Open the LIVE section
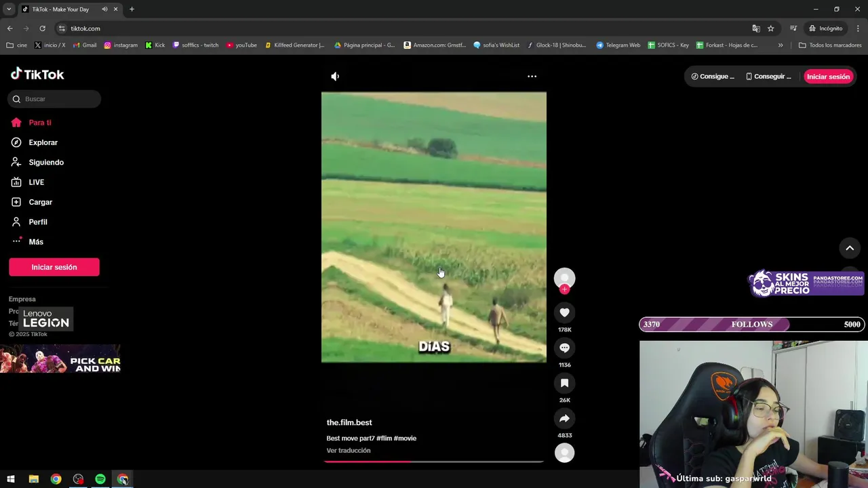Viewport: 868px width, 488px height. (36, 182)
